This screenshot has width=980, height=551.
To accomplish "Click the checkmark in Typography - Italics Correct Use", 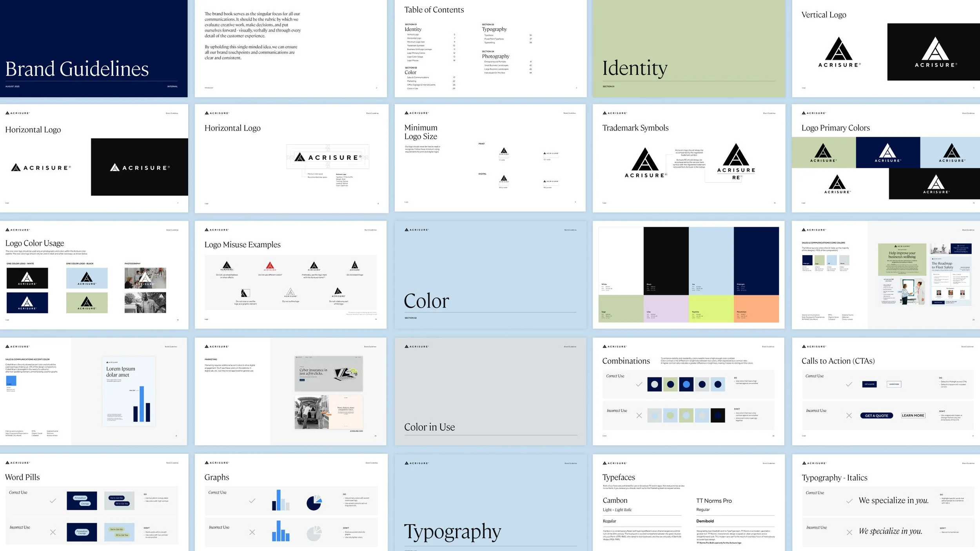I will pos(849,501).
